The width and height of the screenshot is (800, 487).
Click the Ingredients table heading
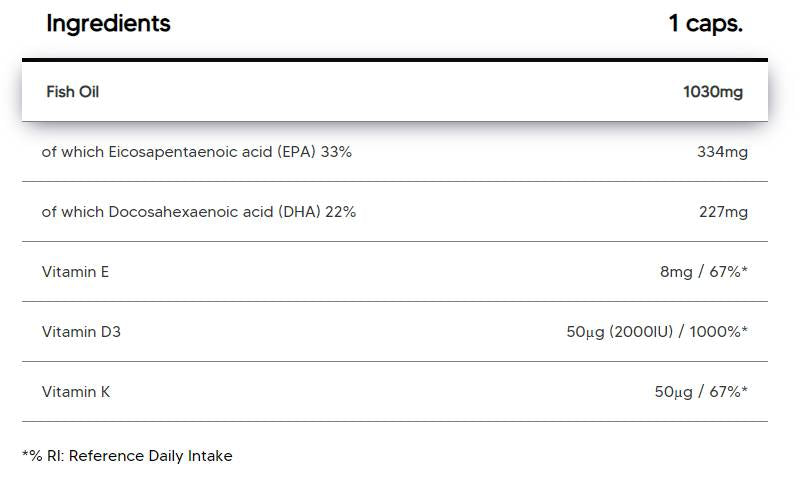coord(108,24)
